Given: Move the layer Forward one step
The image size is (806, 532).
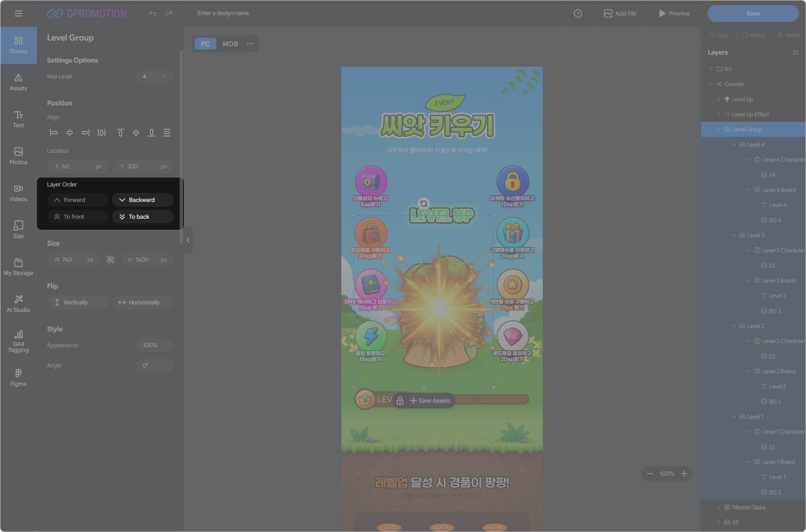Looking at the screenshot, I should point(78,200).
